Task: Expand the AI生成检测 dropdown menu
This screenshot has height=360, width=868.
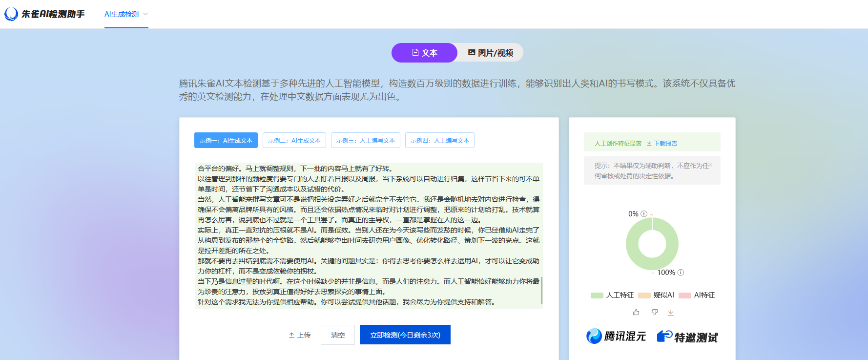Action: [126, 14]
